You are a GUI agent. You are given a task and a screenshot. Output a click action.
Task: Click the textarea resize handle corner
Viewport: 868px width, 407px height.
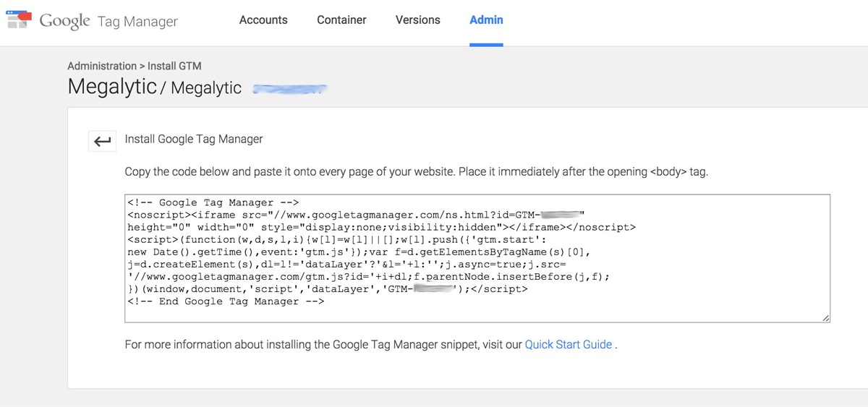[x=825, y=317]
